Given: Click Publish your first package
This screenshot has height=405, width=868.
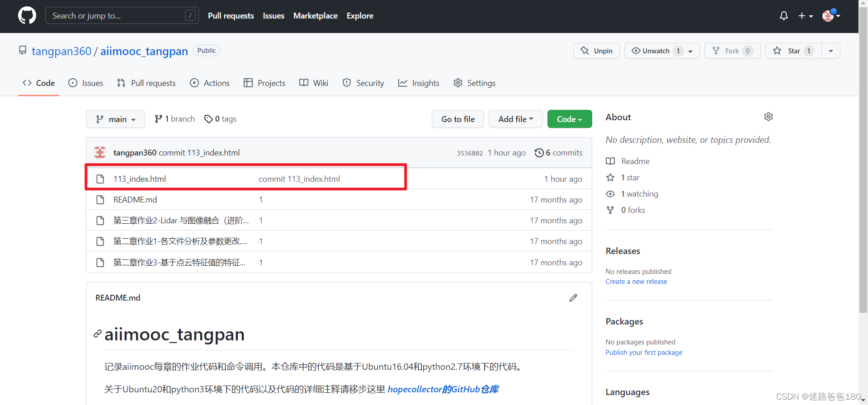Looking at the screenshot, I should (644, 353).
